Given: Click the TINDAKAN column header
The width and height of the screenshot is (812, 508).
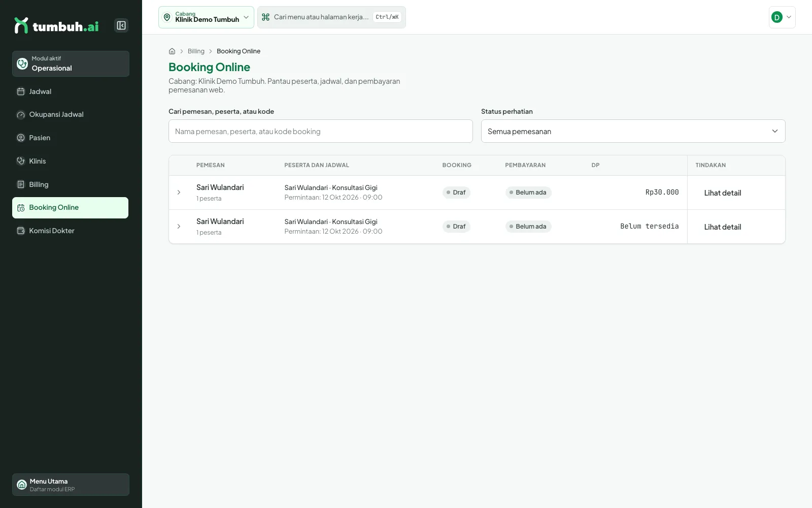Looking at the screenshot, I should pyautogui.click(x=710, y=165).
